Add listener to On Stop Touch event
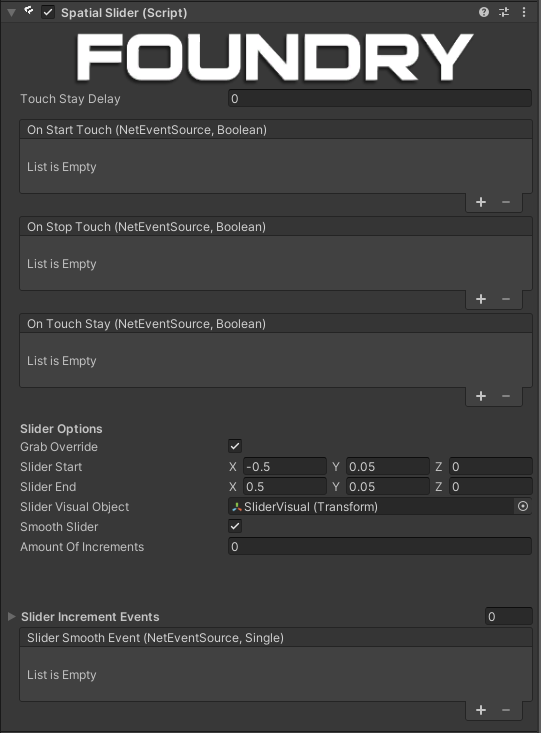Image resolution: width=541 pixels, height=733 pixels. point(481,299)
